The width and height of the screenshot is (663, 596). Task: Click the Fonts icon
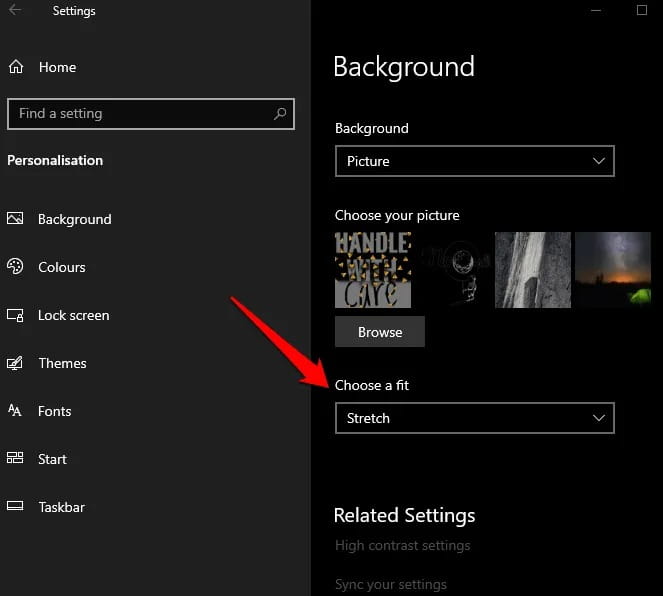coord(15,410)
